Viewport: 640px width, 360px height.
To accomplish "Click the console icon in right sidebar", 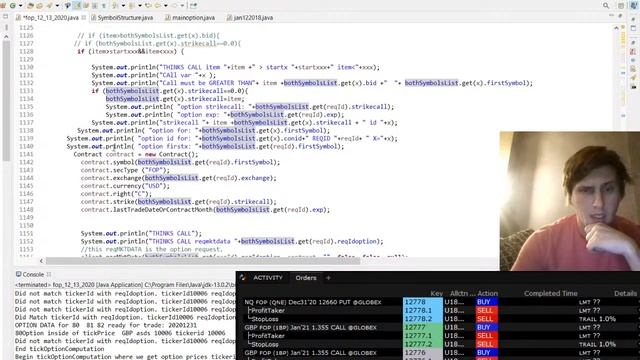I will pyautogui.click(x=633, y=87).
